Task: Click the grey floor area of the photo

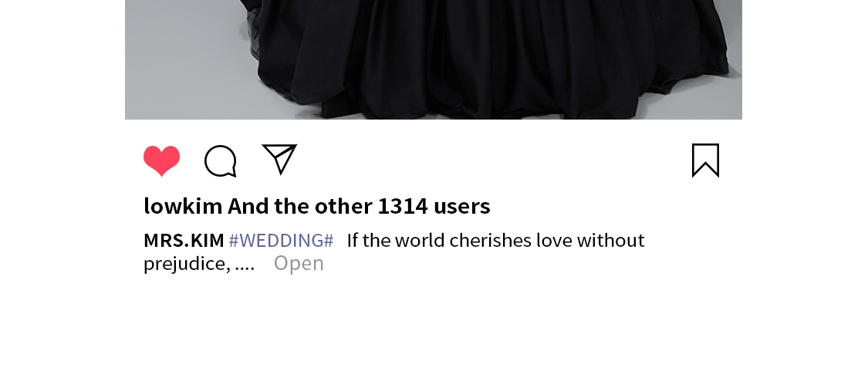Action: pyautogui.click(x=183, y=61)
